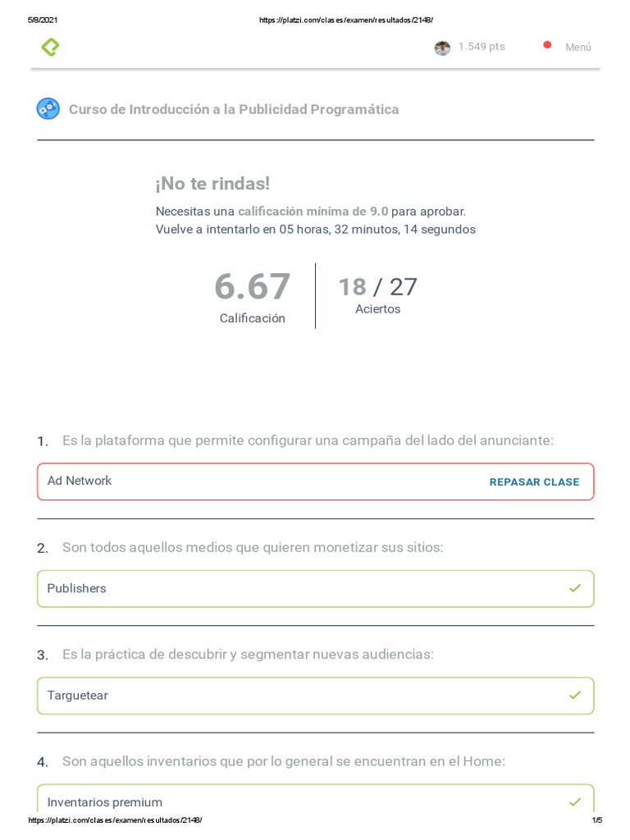
Task: Click the 1.549 pts points label
Action: click(x=482, y=47)
